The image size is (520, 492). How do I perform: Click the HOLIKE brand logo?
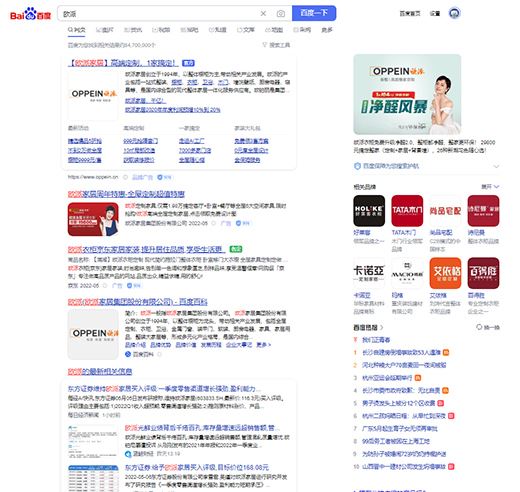tap(369, 211)
